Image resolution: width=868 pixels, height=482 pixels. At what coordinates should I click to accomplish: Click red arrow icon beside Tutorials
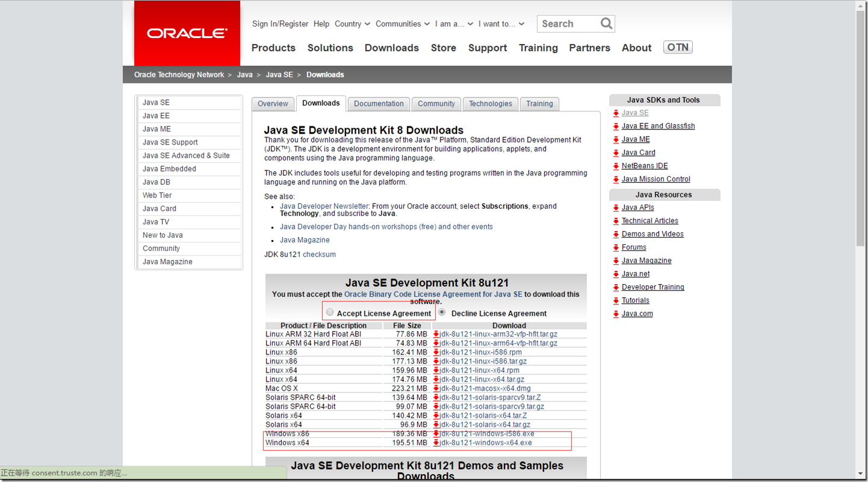(x=616, y=300)
